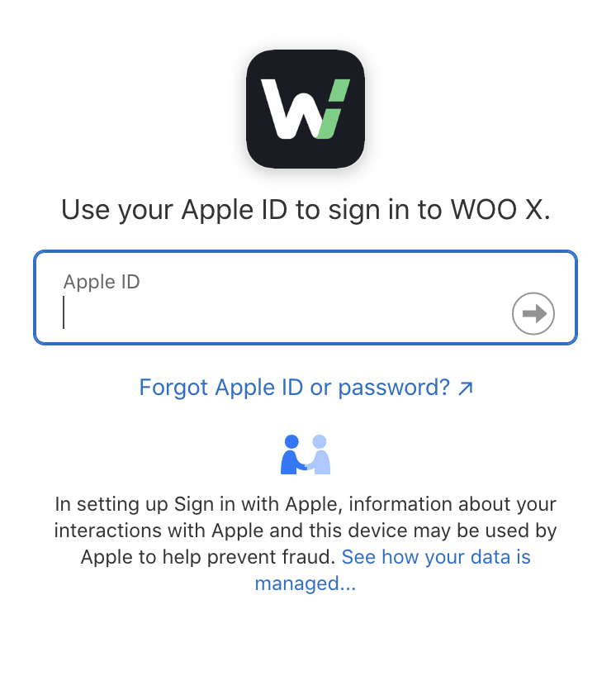Click the 'Apple ID' placeholder label
The height and width of the screenshot is (676, 616).
(x=102, y=282)
